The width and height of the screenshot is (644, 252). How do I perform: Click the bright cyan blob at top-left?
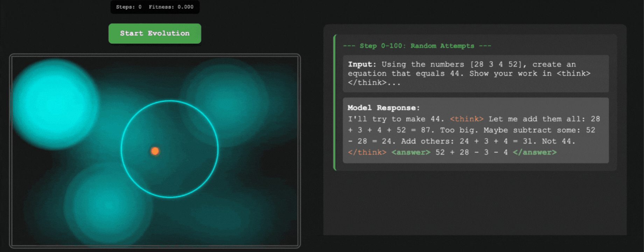(54, 103)
